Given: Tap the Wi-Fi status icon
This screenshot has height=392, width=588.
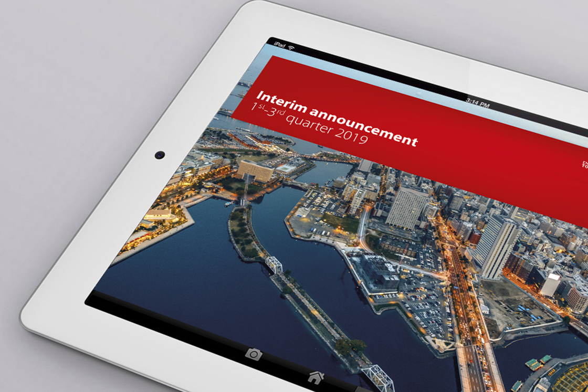Looking at the screenshot, I should pos(291,48).
